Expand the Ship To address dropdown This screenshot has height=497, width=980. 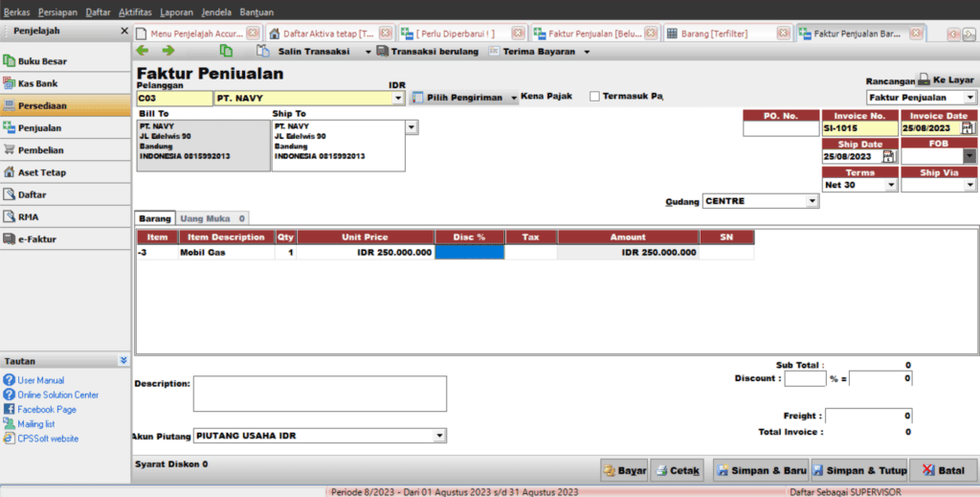click(x=412, y=127)
